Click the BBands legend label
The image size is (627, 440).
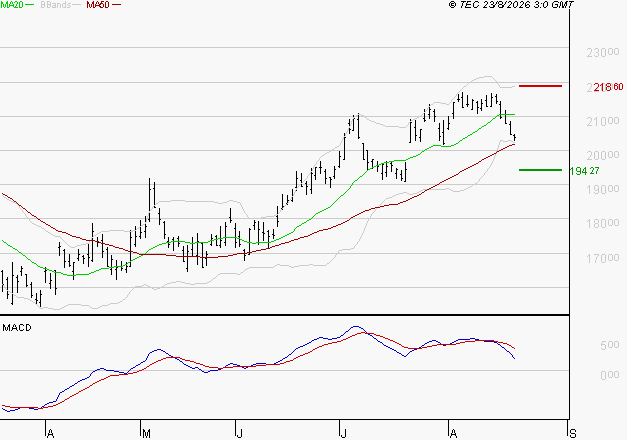point(56,5)
